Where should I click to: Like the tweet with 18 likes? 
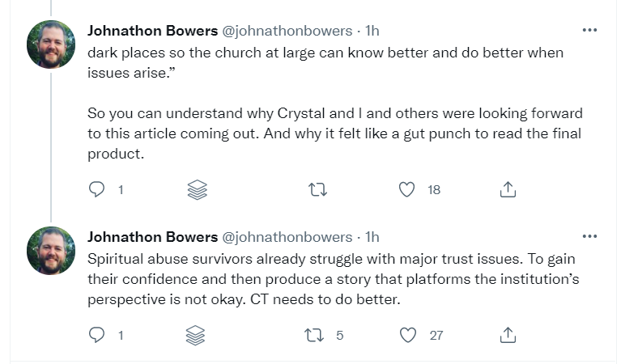pos(408,190)
